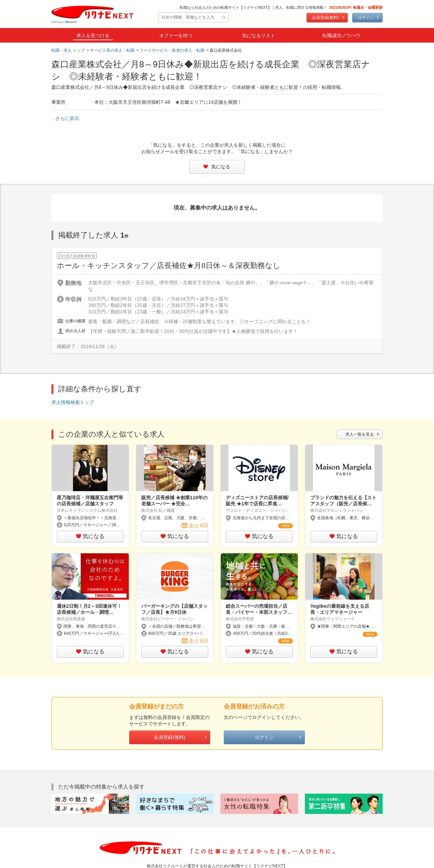This screenshot has width=434, height=868.
Task: Click yen icon on 平和堂 card
Action: [228, 633]
